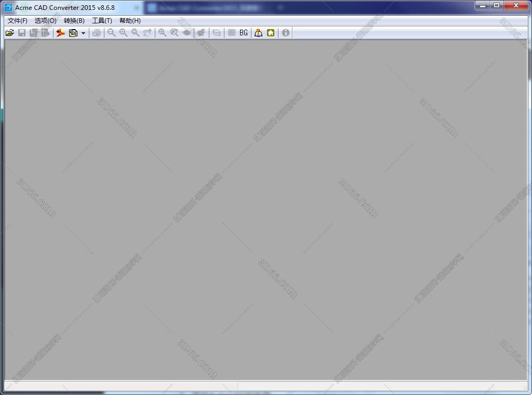Toggle background color with BG button

(244, 33)
